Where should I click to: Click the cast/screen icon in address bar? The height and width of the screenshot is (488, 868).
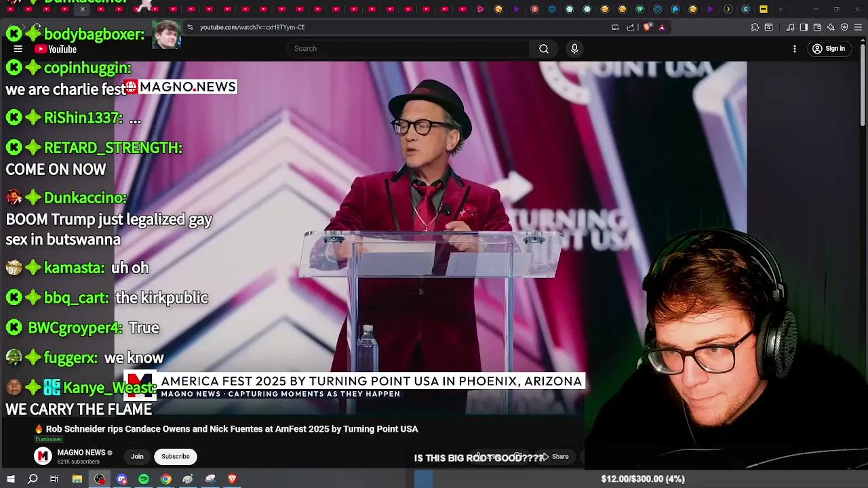click(615, 27)
